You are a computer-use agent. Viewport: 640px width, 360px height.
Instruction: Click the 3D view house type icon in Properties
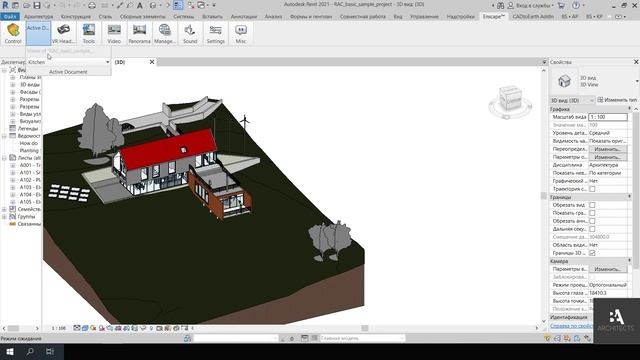(564, 81)
